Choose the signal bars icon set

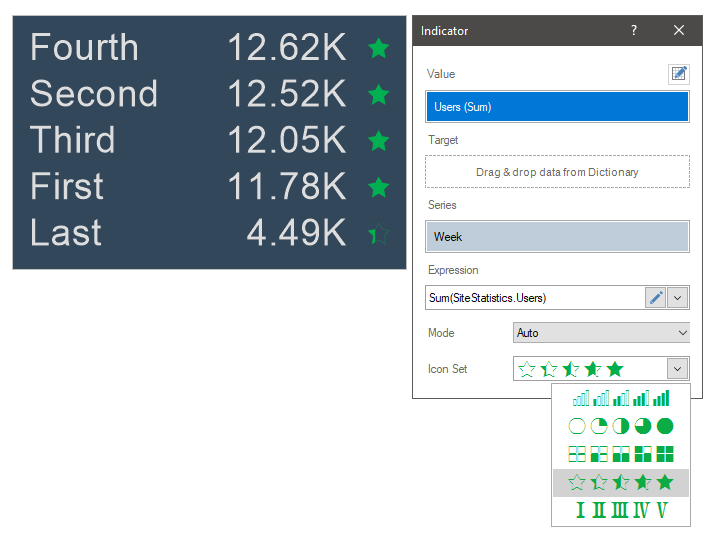pyautogui.click(x=621, y=398)
